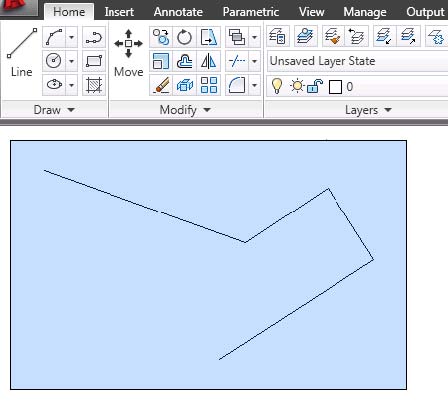The width and height of the screenshot is (448, 416).
Task: Switch to the Annotate tab
Action: coord(178,12)
